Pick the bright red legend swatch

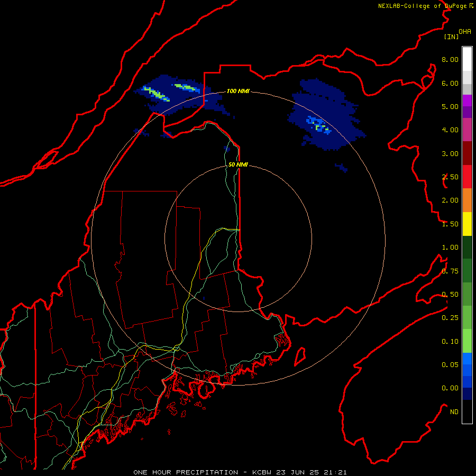[467, 177]
